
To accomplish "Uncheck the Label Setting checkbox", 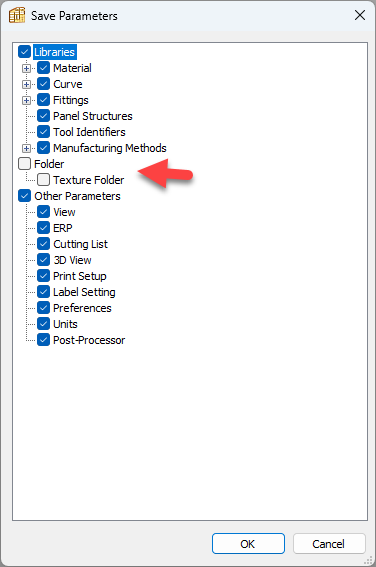I will 43,292.
